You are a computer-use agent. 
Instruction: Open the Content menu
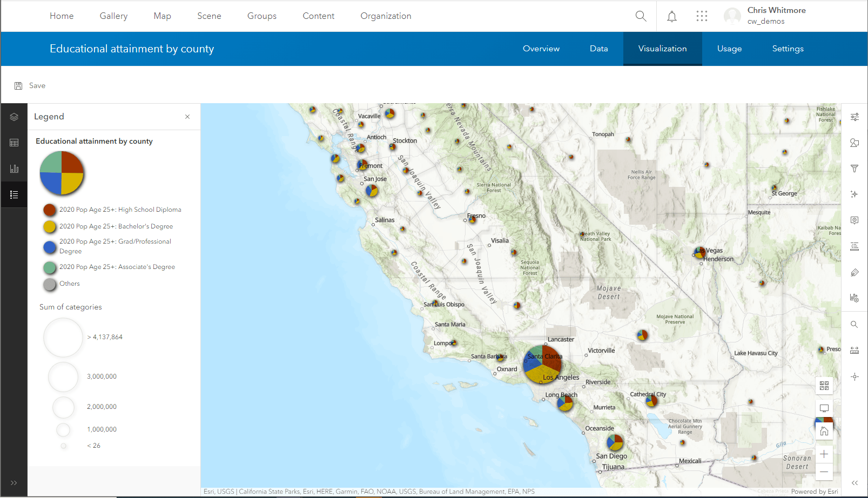[318, 16]
